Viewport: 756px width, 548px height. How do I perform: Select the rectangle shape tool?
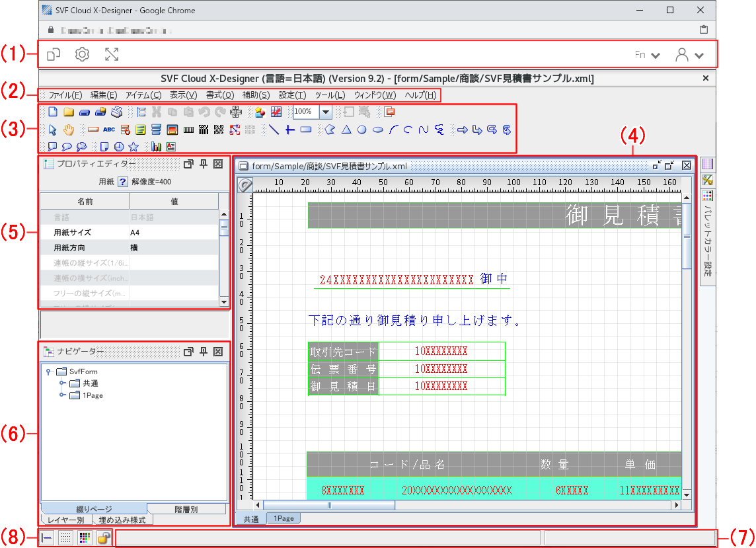tap(306, 130)
